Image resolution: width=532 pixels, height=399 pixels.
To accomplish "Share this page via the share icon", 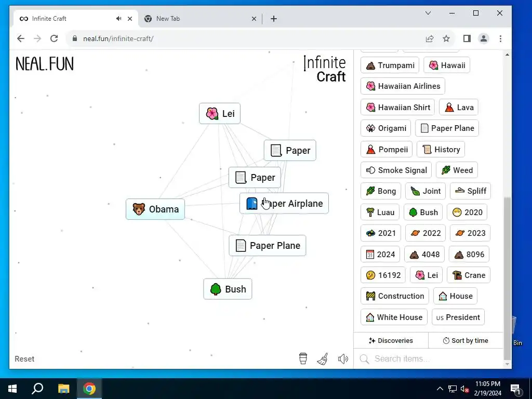I will (430, 38).
